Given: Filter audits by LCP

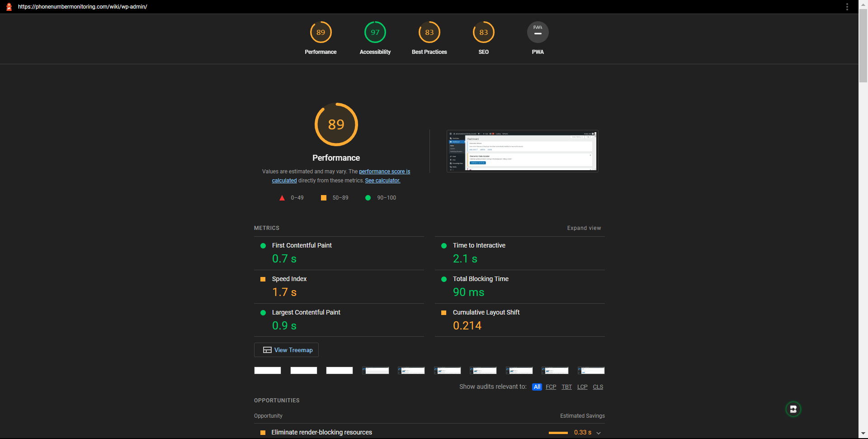Looking at the screenshot, I should tap(582, 387).
